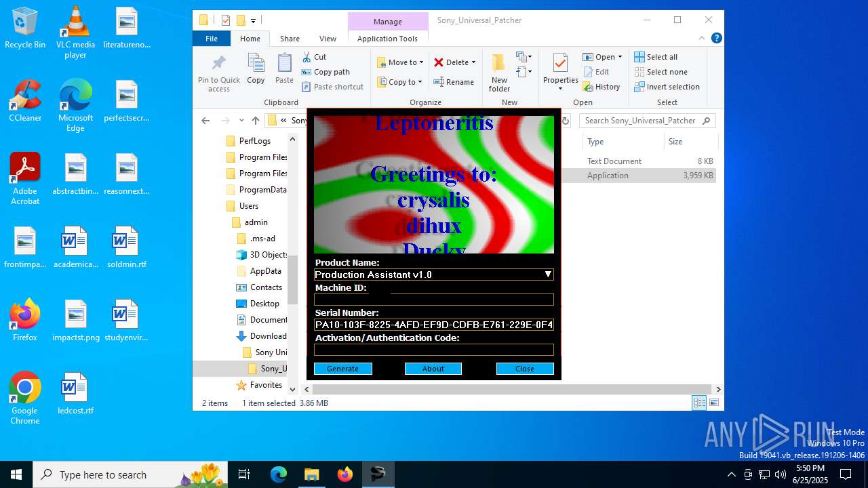This screenshot has width=868, height=488.
Task: Open the Application Tools tab
Action: tap(388, 39)
